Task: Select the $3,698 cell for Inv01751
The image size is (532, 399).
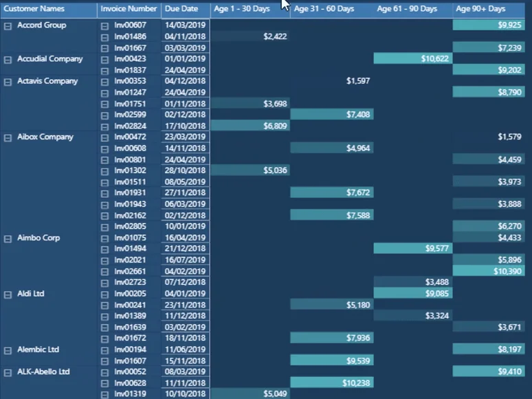Action: pos(250,104)
